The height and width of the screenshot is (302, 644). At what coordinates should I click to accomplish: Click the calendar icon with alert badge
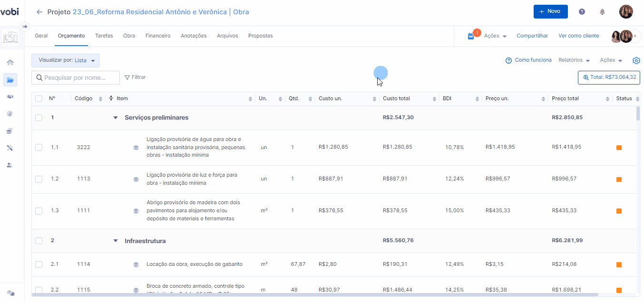click(x=471, y=36)
